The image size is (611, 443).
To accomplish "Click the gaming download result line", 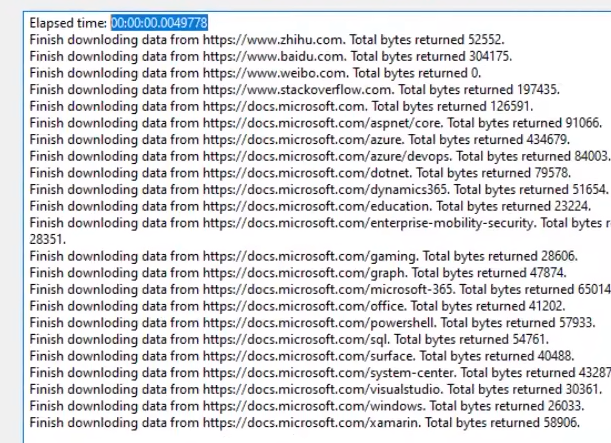I will point(304,256).
